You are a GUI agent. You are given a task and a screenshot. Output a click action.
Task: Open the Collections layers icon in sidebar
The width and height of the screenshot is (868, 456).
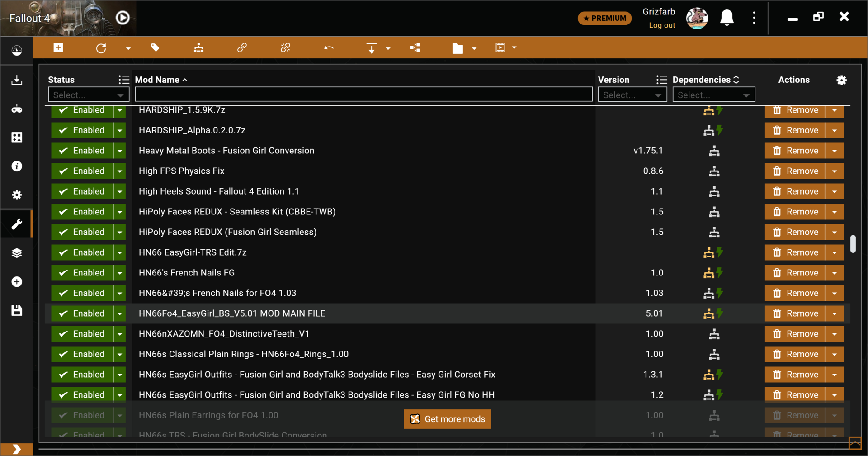17,253
